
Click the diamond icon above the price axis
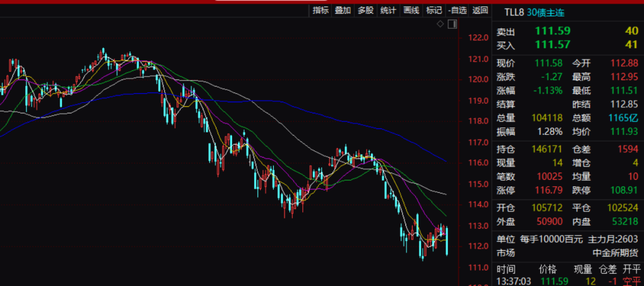(x=440, y=24)
